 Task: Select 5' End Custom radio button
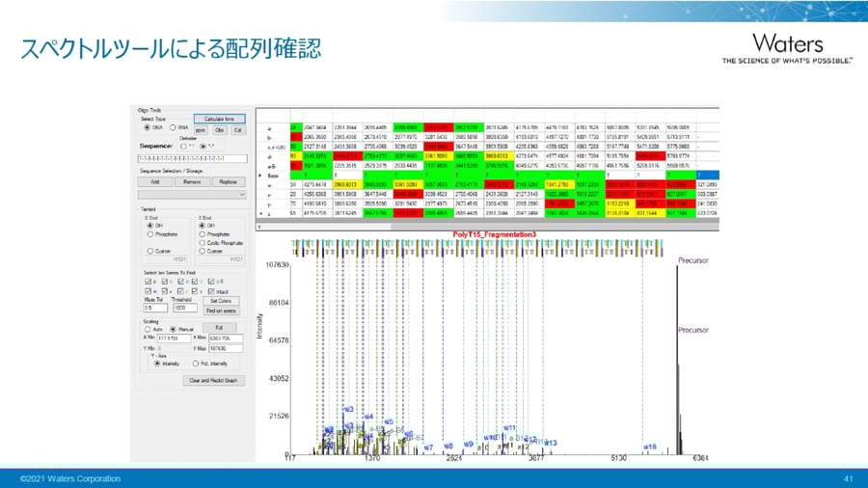coord(150,251)
